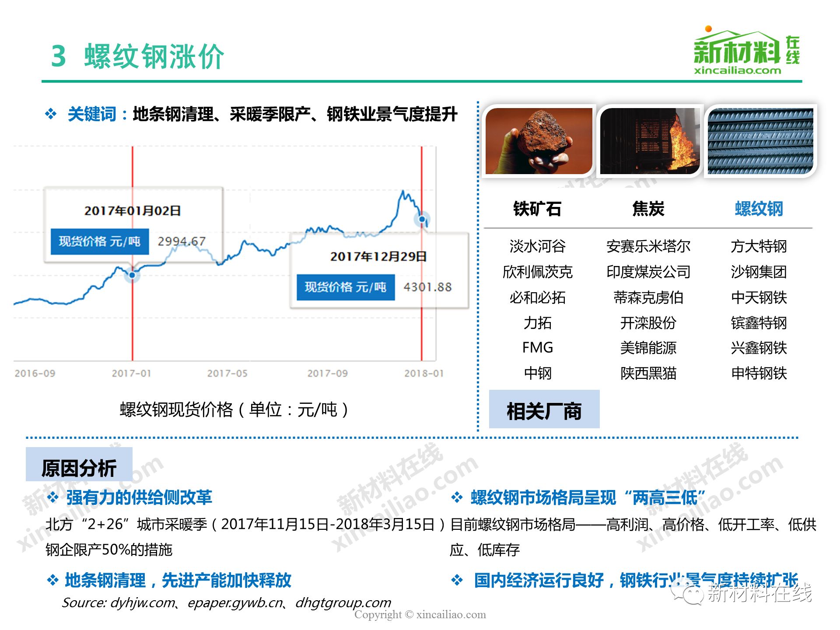The width and height of the screenshot is (840, 630).
Task: Click the Source line with dyhjw.com
Action: (x=227, y=602)
